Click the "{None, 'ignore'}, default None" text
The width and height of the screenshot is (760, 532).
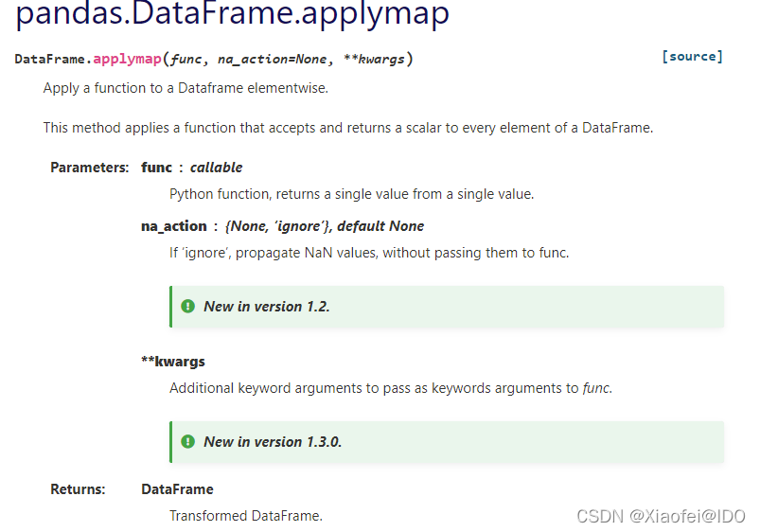(325, 226)
